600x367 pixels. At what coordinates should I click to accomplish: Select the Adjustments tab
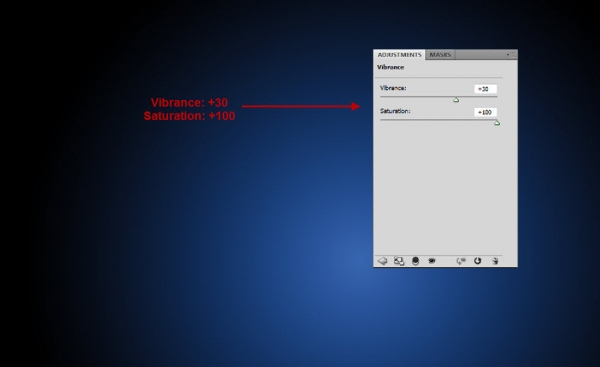click(x=399, y=55)
